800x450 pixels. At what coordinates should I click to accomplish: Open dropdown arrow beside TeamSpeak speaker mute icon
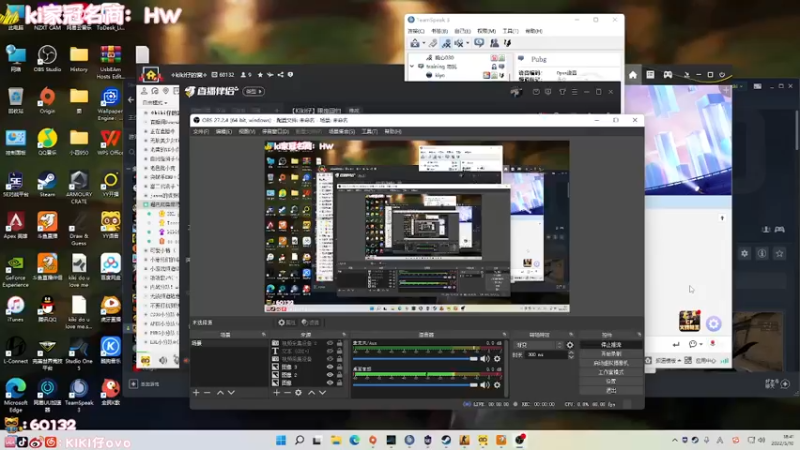click(467, 43)
